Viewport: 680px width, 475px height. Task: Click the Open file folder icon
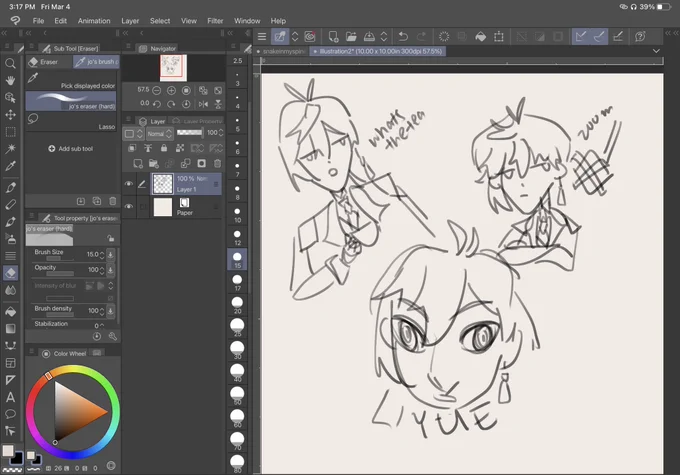351,36
